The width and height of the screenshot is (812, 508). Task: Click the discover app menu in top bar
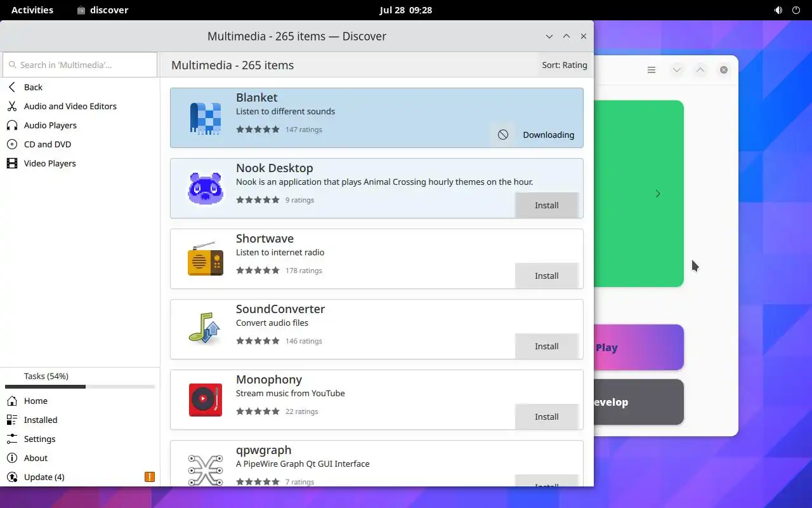(x=102, y=10)
